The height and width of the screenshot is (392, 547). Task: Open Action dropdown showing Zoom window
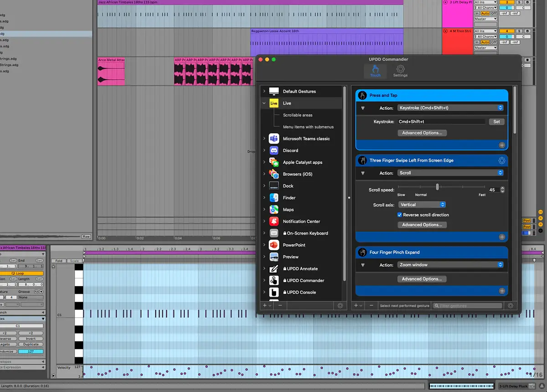pos(450,265)
